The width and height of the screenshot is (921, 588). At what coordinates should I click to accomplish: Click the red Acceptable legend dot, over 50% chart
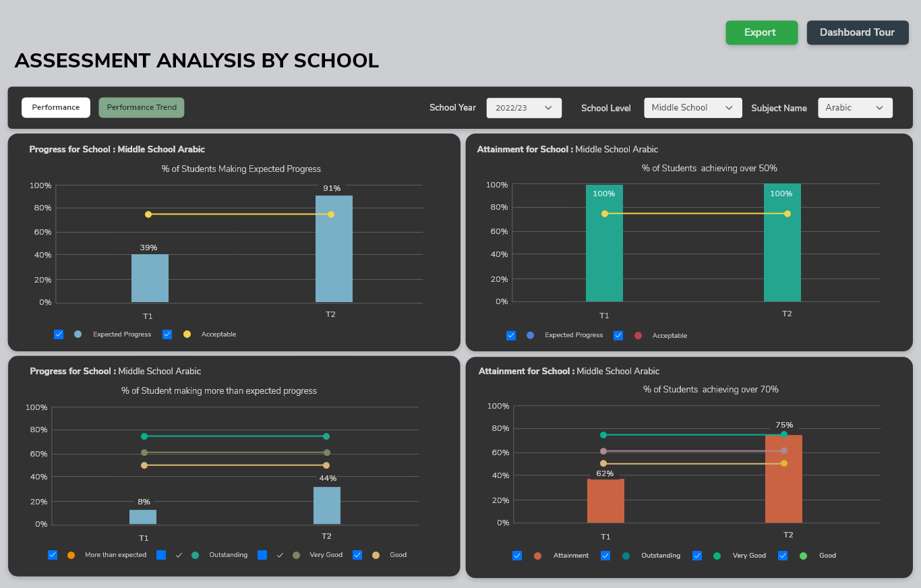pyautogui.click(x=638, y=335)
